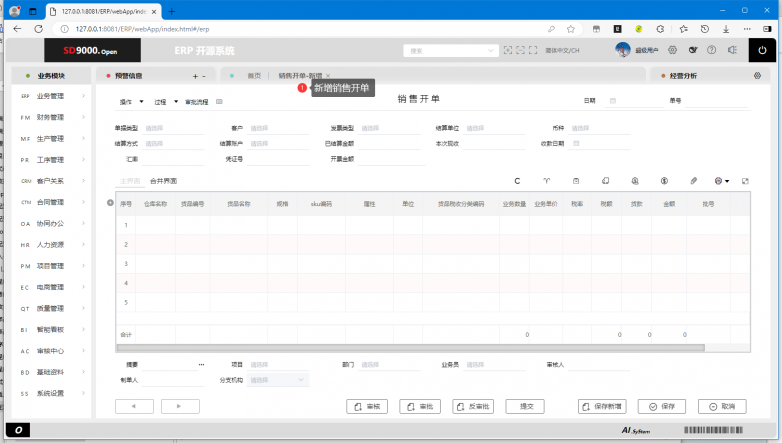This screenshot has width=782, height=443.
Task: Open the settings gear beside 超级用户
Action: 672,50
